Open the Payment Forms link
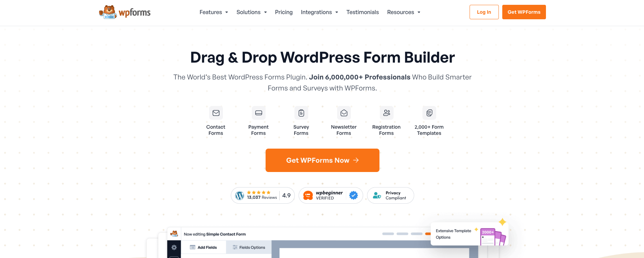Screen dimensions: 644x258 [x=258, y=130]
